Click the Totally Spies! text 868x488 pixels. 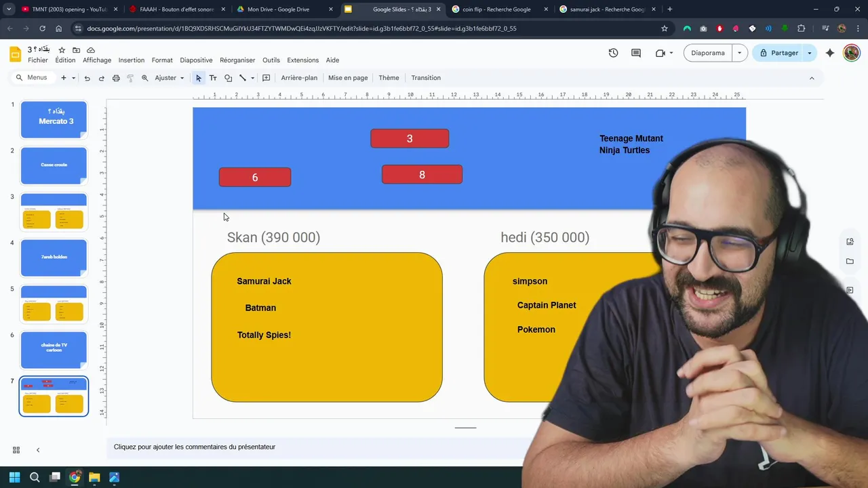point(264,335)
